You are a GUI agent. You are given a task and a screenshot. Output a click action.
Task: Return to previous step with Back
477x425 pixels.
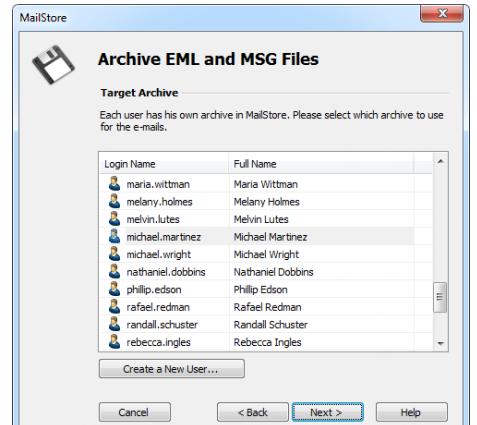click(253, 412)
